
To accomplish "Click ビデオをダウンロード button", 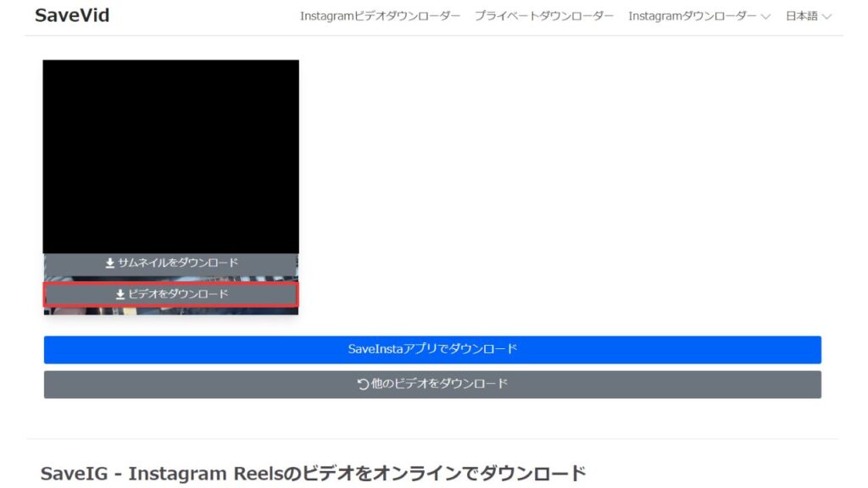I will click(171, 294).
